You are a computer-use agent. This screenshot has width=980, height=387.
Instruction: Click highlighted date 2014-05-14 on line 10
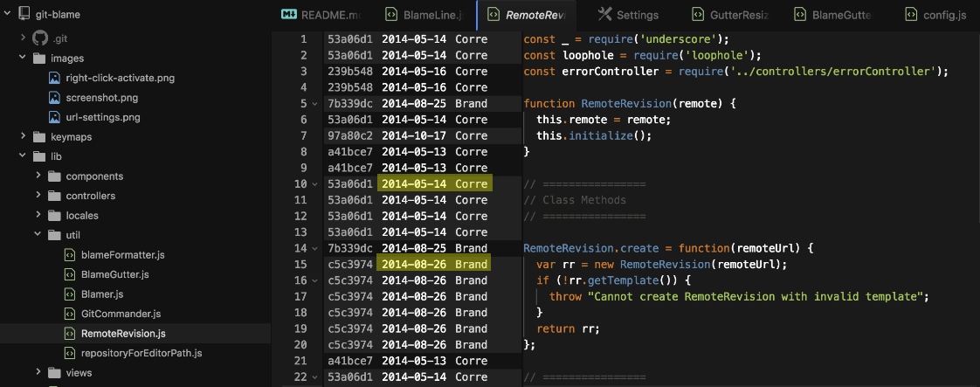click(414, 183)
